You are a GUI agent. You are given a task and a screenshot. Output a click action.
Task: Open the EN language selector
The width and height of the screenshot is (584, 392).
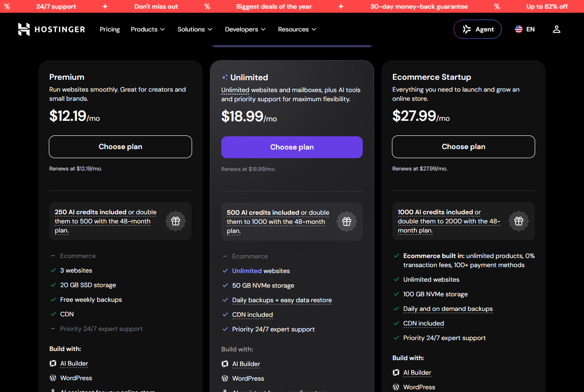525,29
